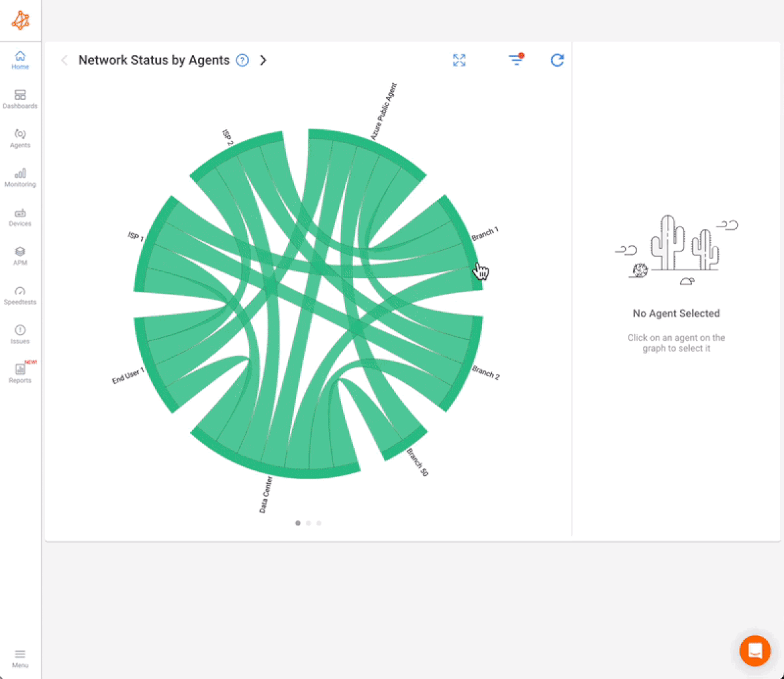Expand the graph to fullscreen view
Viewport: 784px width, 679px height.
(459, 60)
